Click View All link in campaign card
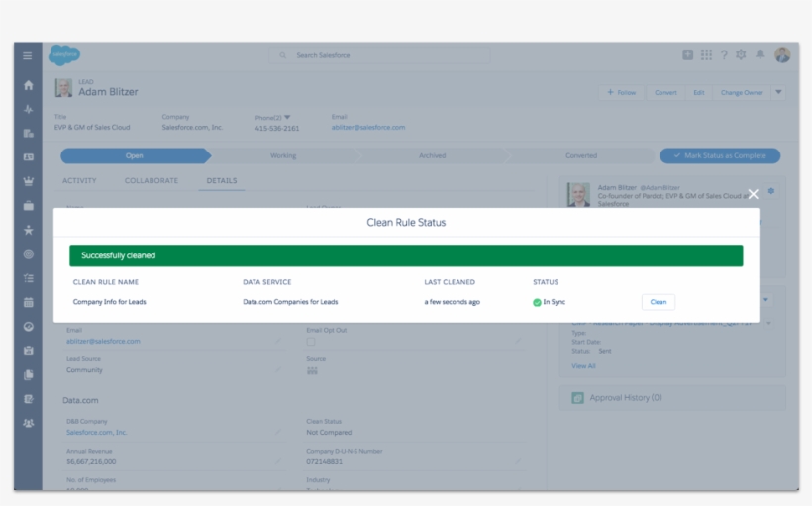 point(583,366)
